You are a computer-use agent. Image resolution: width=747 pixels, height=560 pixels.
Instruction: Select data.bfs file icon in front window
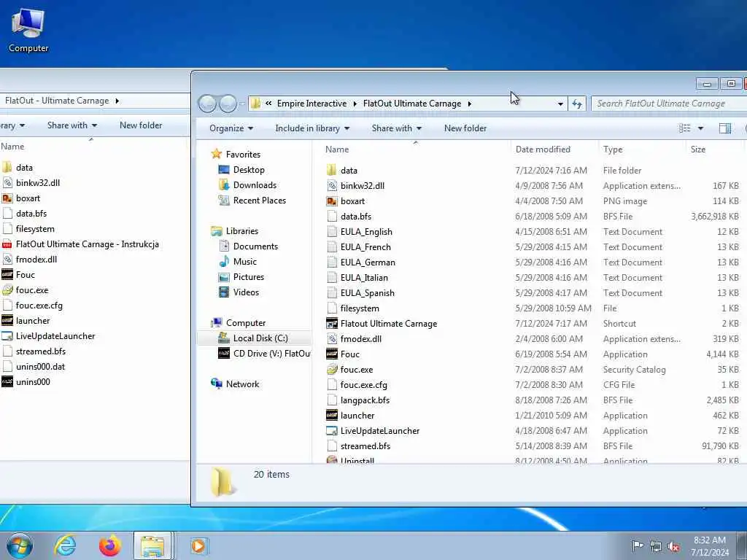point(332,216)
